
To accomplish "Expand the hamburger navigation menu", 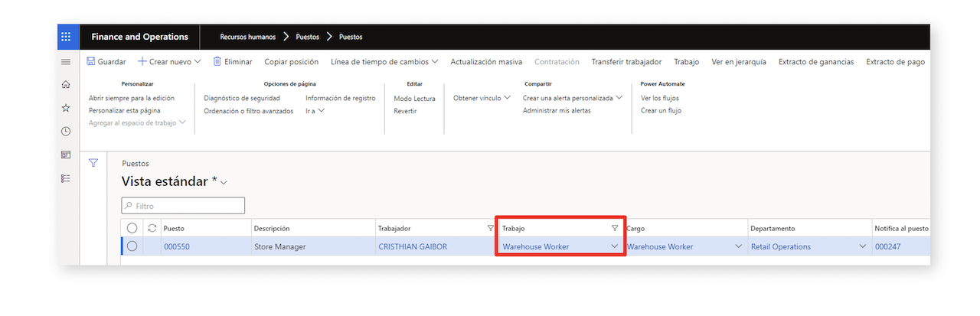I will pos(66,62).
